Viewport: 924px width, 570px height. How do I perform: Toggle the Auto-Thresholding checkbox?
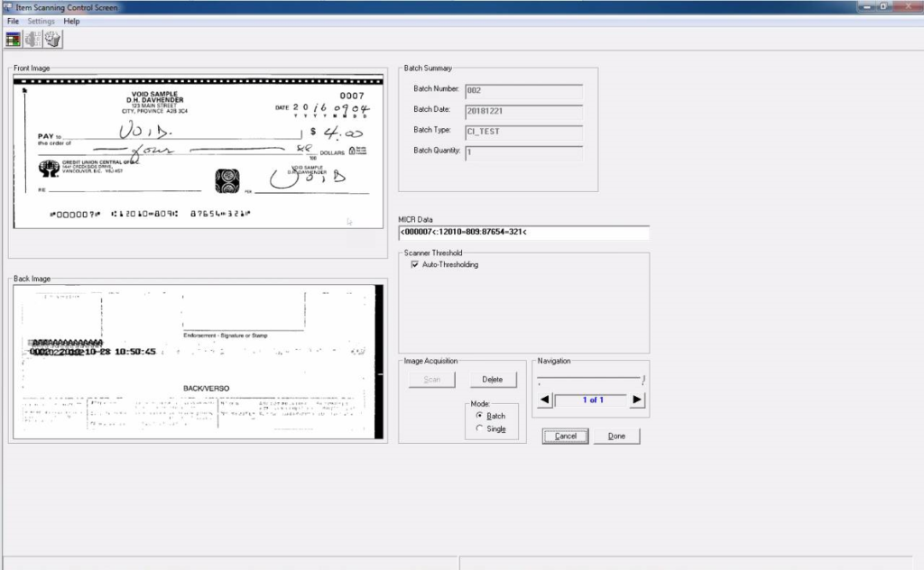coord(415,264)
